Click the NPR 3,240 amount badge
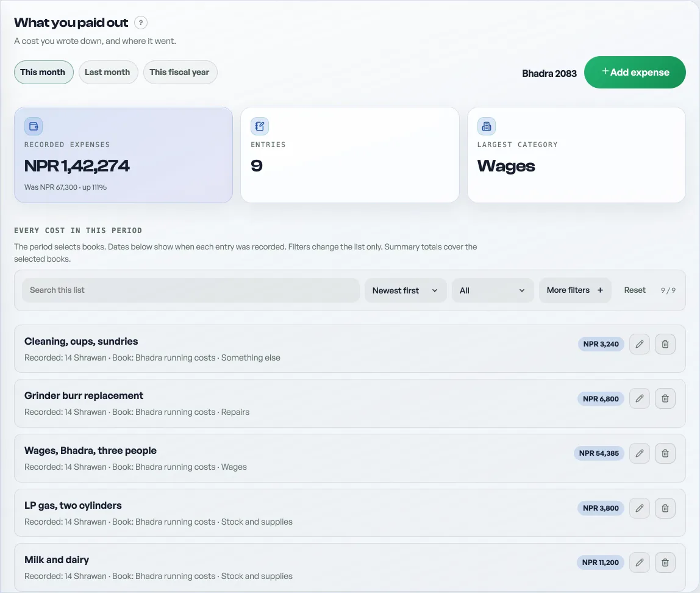The image size is (700, 593). click(x=601, y=344)
